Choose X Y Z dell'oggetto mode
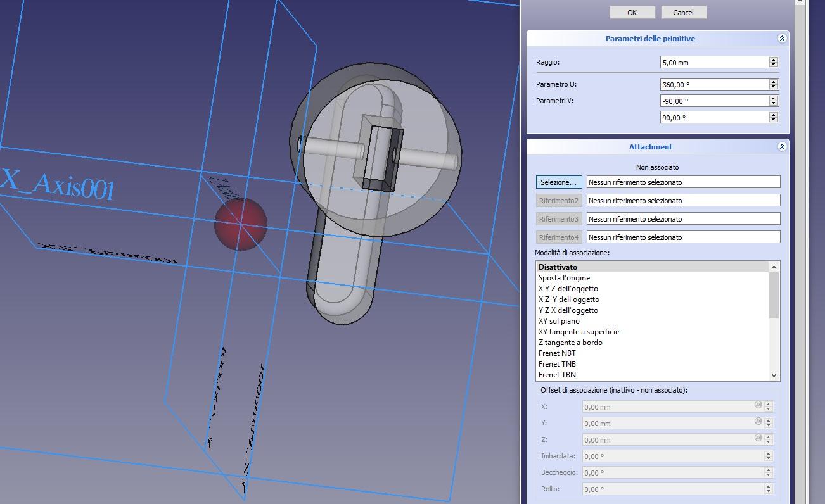Image resolution: width=825 pixels, height=504 pixels. click(x=568, y=289)
